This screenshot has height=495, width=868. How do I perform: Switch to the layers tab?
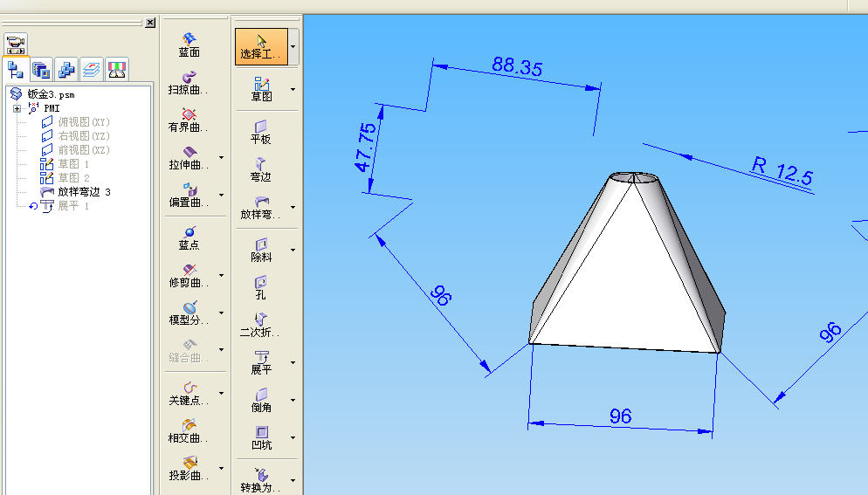point(92,70)
